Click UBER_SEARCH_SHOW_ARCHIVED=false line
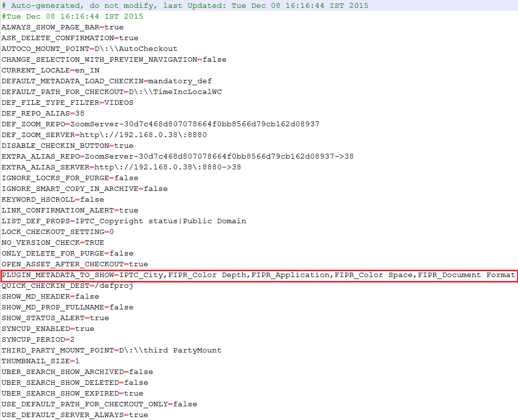This screenshot has width=518, height=420. pyautogui.click(x=77, y=372)
